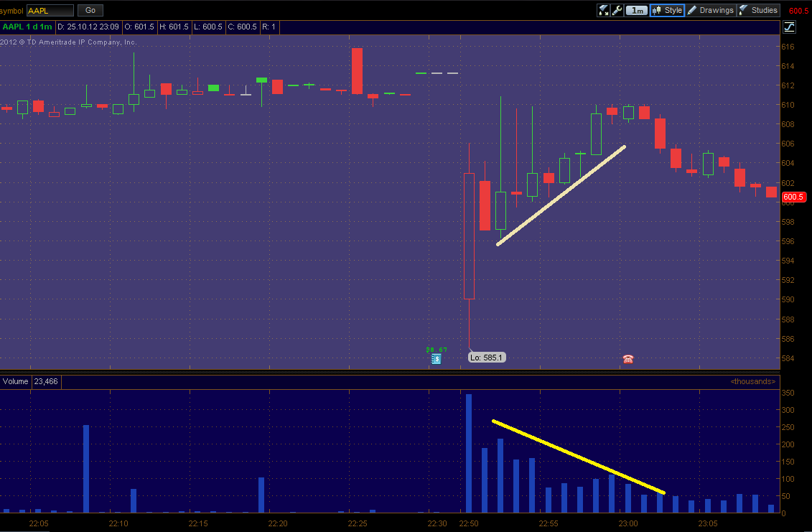812x532 pixels.
Task: Click the red phone conference-call icon
Action: point(627,359)
